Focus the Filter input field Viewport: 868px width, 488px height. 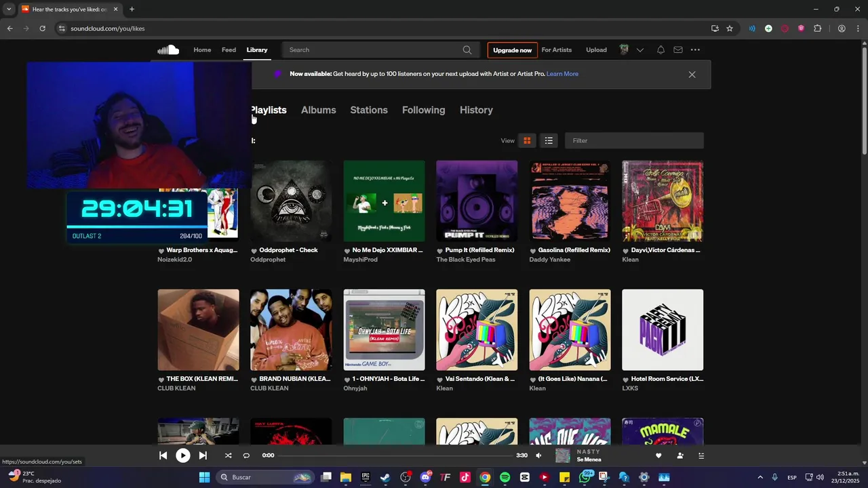tap(634, 140)
